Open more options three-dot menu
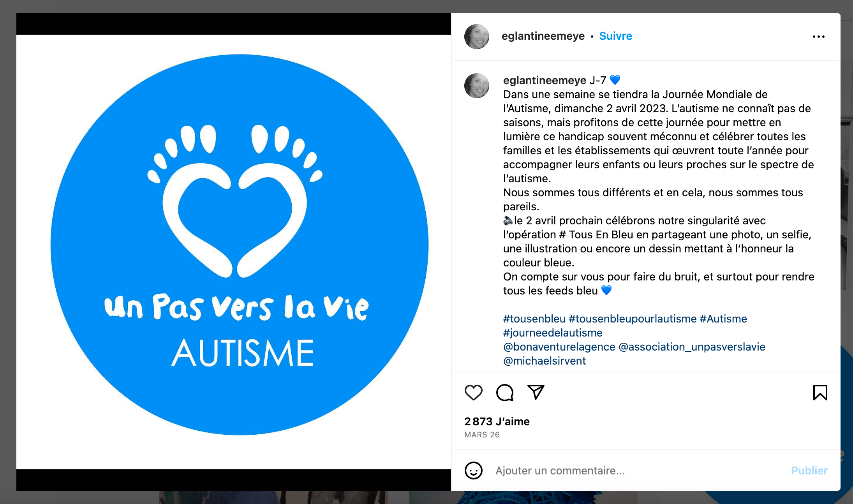The image size is (853, 504). coord(818,37)
